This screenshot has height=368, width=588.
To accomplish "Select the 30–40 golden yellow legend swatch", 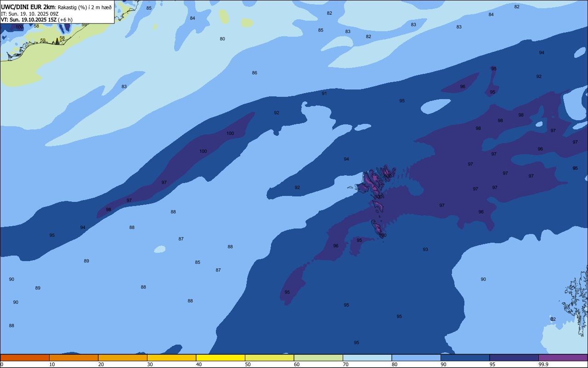I will pos(171,357).
